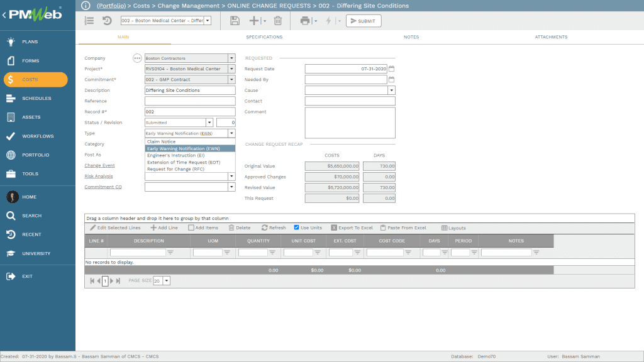Go to Schedules in left sidebar

click(36, 99)
